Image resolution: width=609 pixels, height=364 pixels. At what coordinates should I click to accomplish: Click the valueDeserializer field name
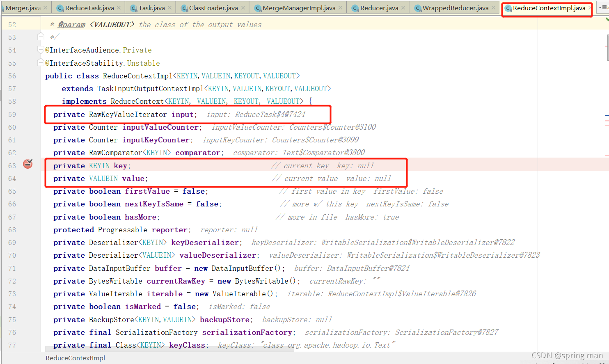coord(217,255)
